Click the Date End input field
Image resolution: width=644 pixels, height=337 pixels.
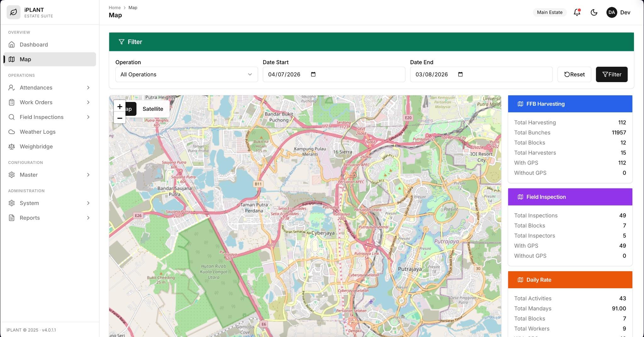(x=481, y=74)
